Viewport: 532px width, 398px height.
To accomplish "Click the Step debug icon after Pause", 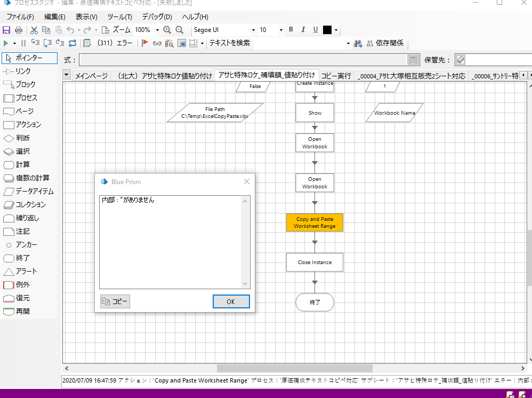I will click(35, 43).
